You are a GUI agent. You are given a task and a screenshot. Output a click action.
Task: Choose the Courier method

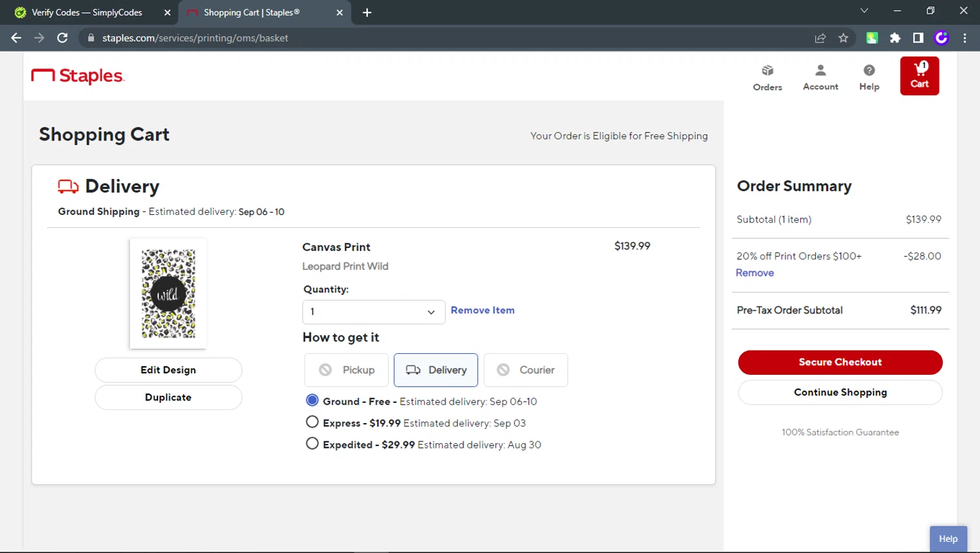pos(526,370)
